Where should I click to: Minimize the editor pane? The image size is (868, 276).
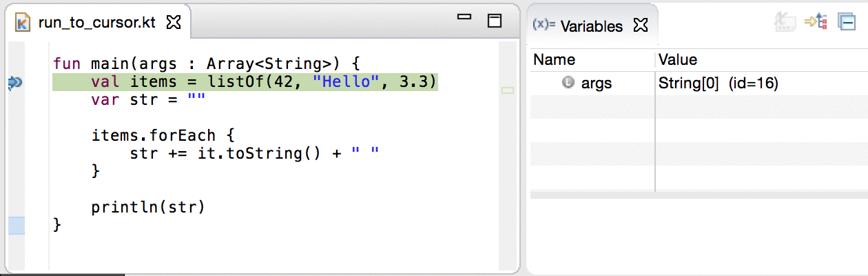464,17
